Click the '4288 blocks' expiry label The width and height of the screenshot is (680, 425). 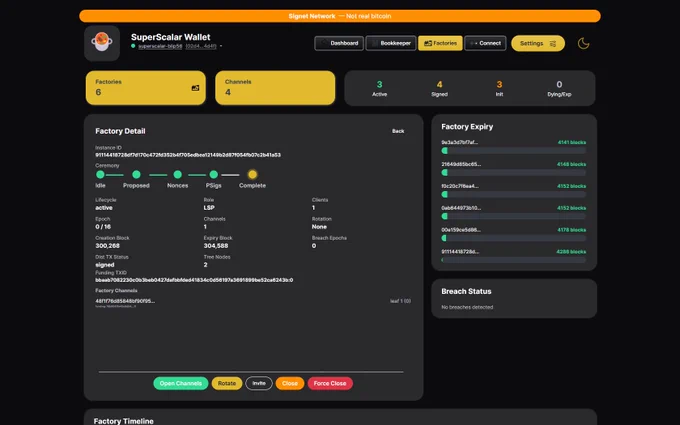[571, 252]
